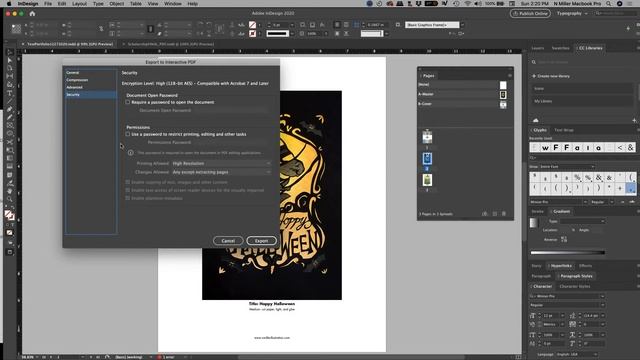This screenshot has height=360, width=640.
Task: Open the Basic Graphics Frame object style dropdown
Action: click(x=435, y=25)
